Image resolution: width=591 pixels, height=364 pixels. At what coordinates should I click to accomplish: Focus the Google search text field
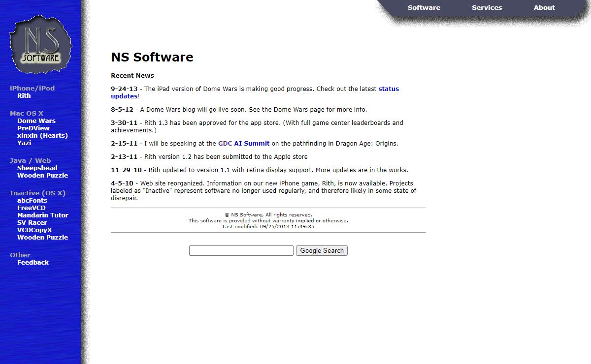[x=241, y=251]
